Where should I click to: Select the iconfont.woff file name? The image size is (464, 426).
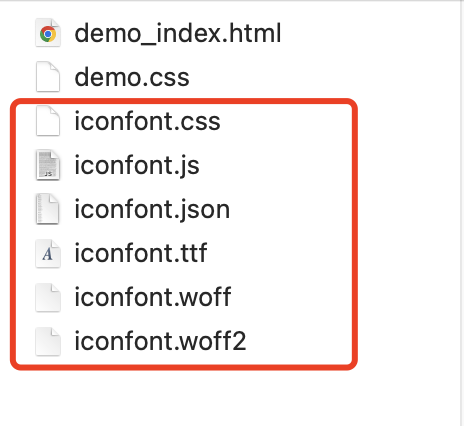click(x=153, y=297)
